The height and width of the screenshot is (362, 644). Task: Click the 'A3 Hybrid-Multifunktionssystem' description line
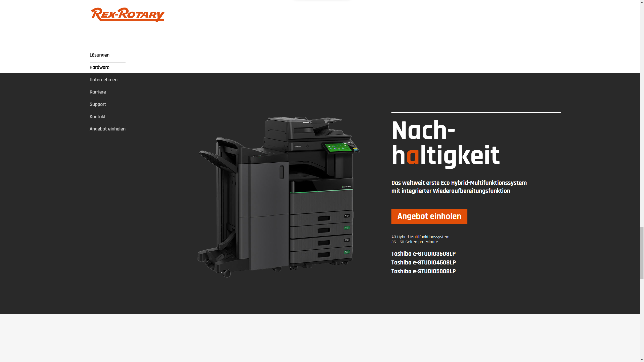click(420, 237)
